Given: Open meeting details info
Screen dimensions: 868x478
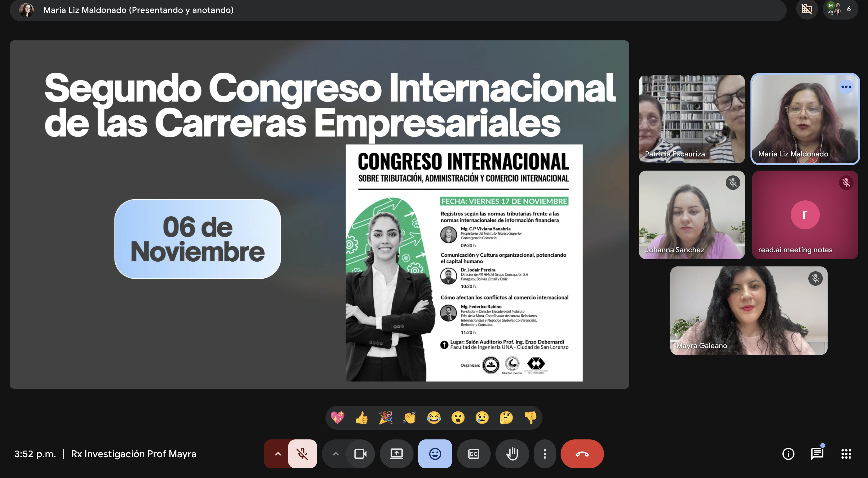Looking at the screenshot, I should point(788,454).
